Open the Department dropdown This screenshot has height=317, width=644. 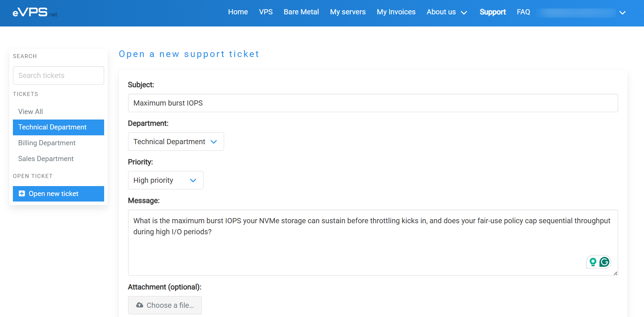click(176, 142)
